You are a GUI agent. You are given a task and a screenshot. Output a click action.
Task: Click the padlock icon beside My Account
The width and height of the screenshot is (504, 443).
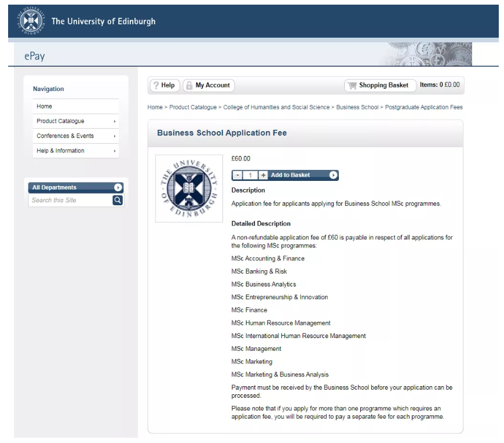(189, 85)
